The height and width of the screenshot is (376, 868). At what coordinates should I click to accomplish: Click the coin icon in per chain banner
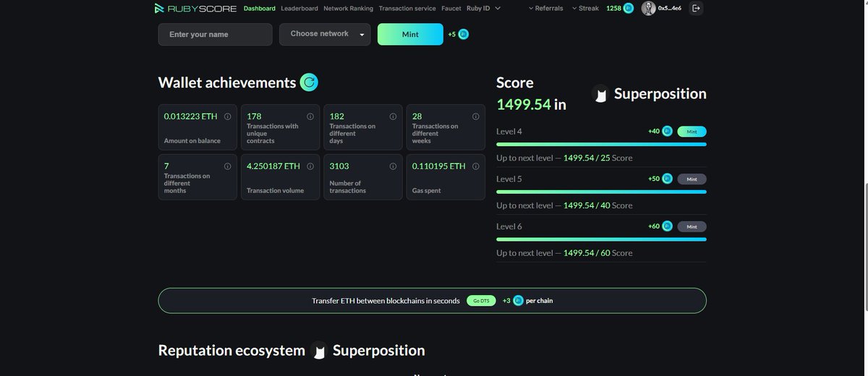pos(518,300)
